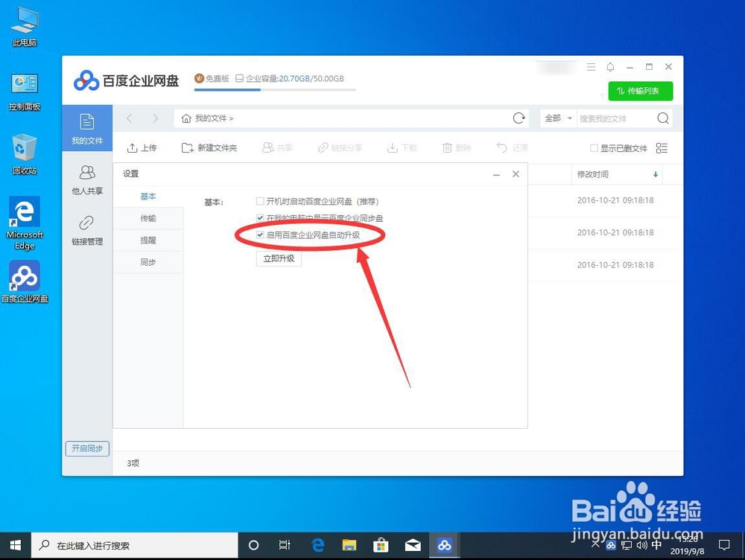Viewport: 745px width, 560px height.
Task: Select the 传输 settings tab
Action: click(148, 218)
